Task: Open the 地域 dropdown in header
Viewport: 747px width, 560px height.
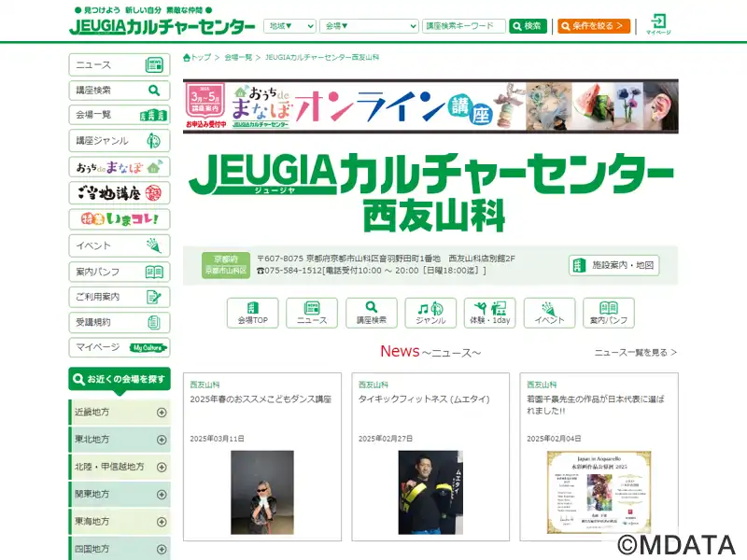Action: pyautogui.click(x=289, y=26)
